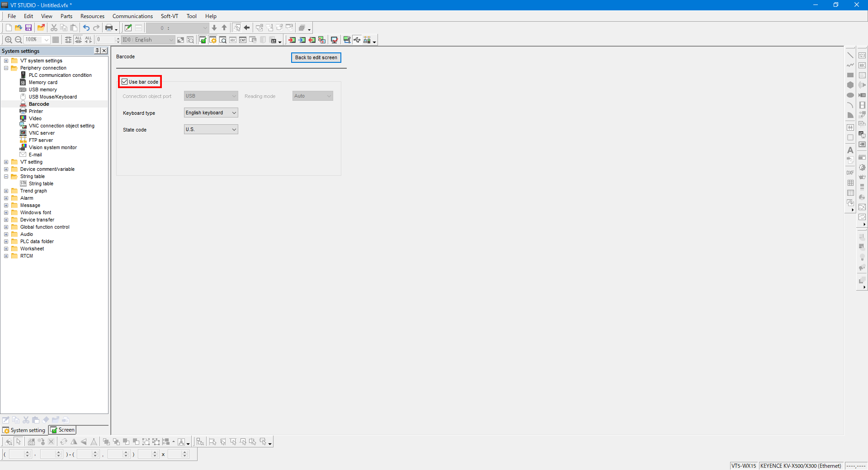This screenshot has width=868, height=470.
Task: Select Printer in the settings tree
Action: coord(36,111)
